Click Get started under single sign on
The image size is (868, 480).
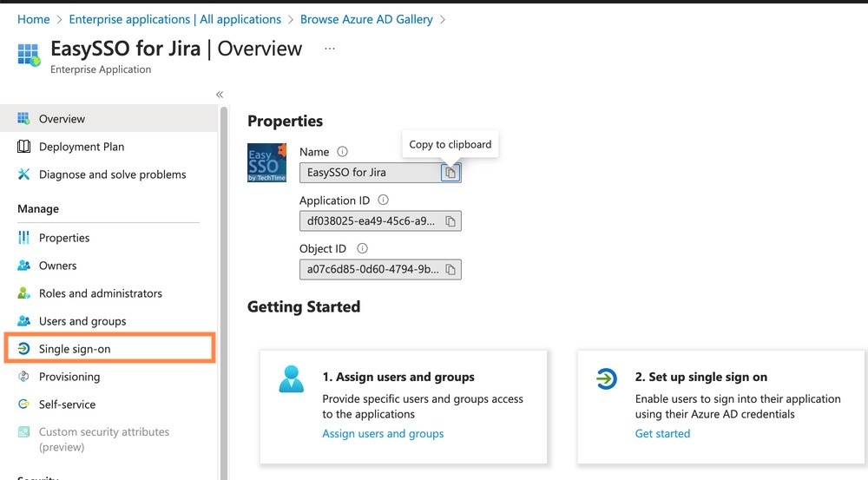tap(662, 433)
